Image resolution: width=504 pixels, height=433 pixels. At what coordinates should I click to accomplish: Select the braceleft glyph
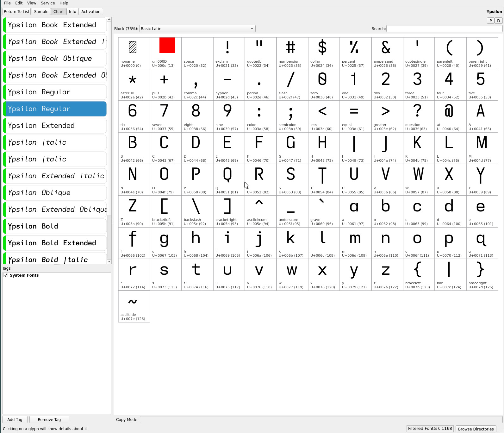(x=419, y=275)
